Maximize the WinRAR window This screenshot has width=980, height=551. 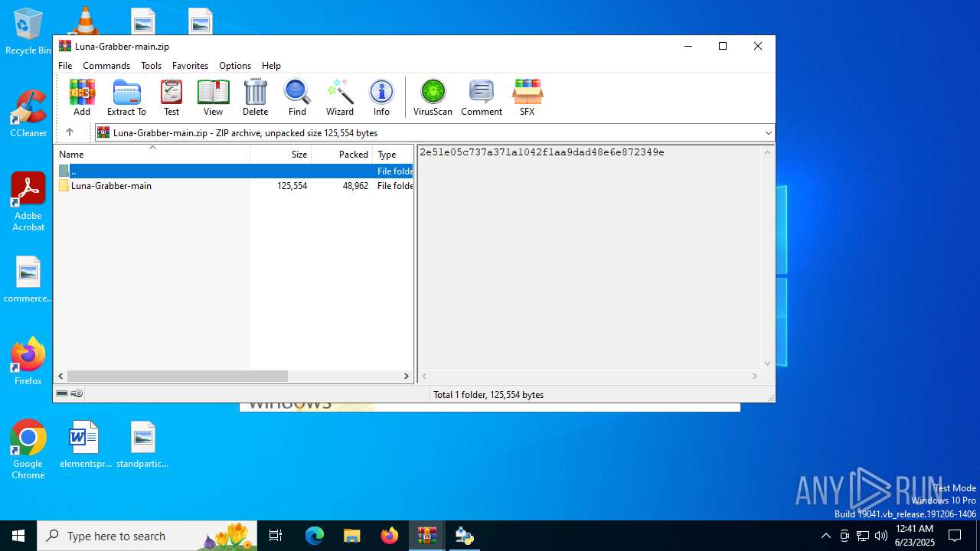(x=722, y=46)
